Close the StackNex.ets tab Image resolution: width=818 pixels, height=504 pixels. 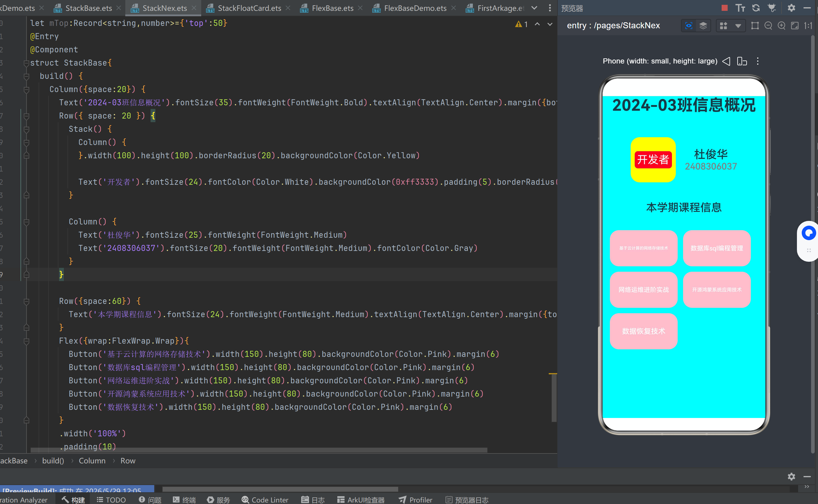[194, 8]
